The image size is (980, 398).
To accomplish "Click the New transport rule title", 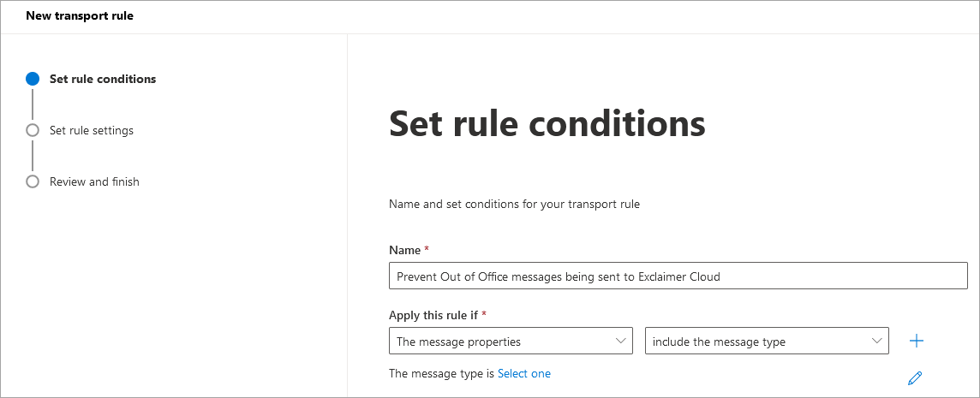I will point(80,15).
